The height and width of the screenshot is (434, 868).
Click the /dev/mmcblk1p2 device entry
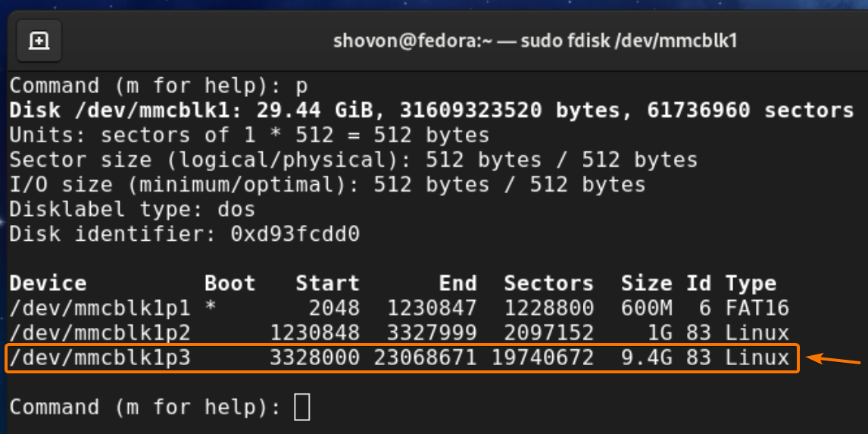click(100, 333)
